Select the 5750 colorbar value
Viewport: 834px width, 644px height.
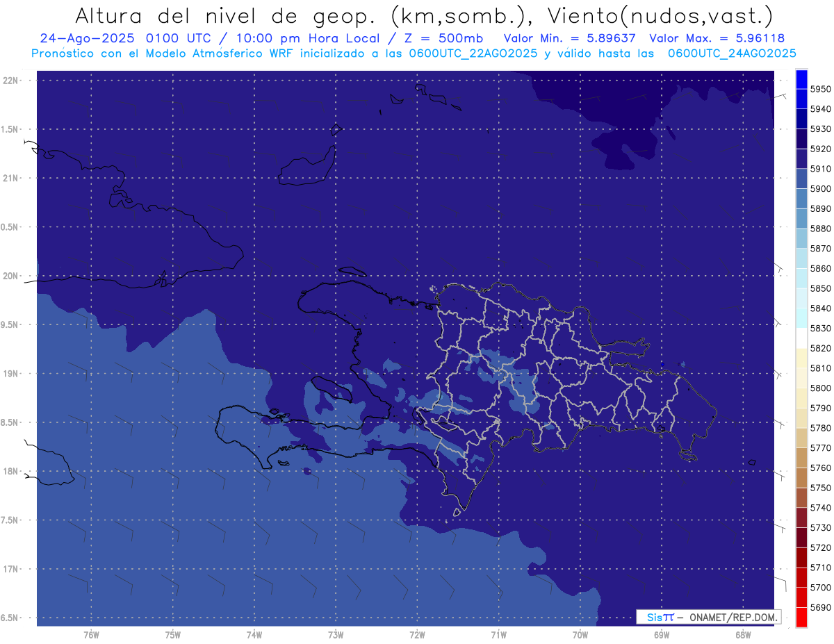tap(820, 488)
